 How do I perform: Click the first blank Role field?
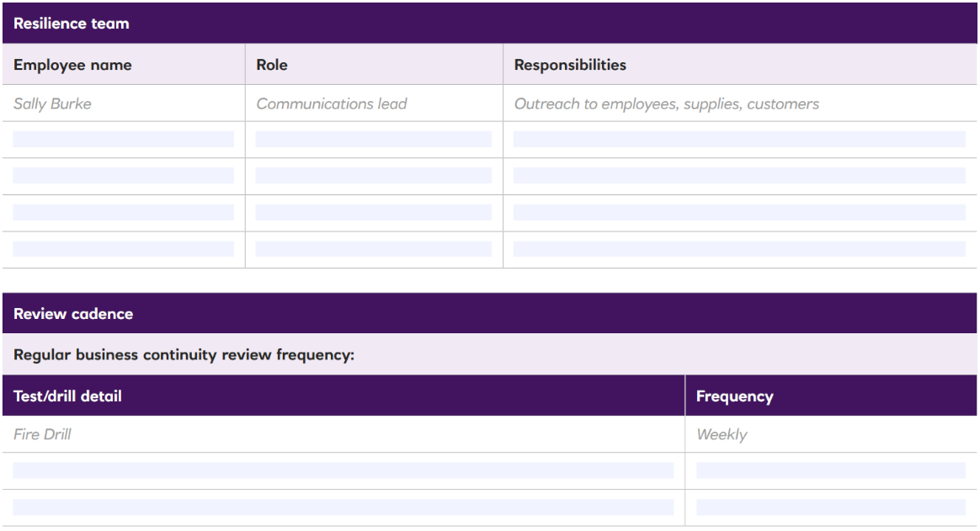click(x=373, y=140)
